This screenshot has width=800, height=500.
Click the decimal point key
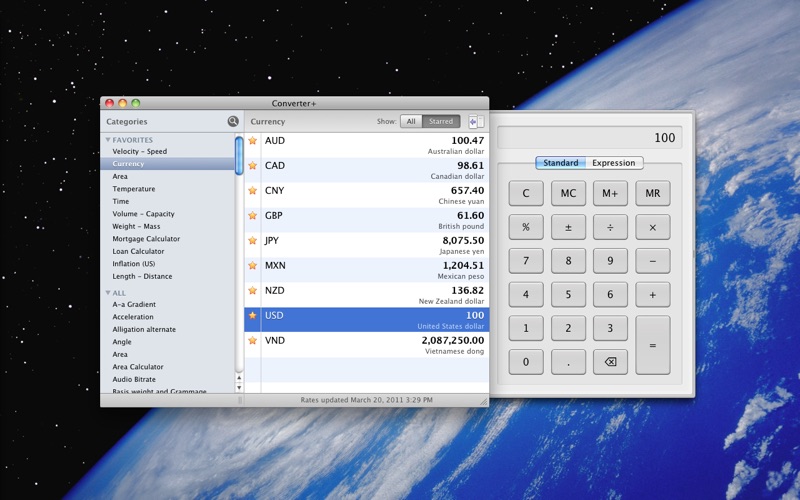coord(568,362)
